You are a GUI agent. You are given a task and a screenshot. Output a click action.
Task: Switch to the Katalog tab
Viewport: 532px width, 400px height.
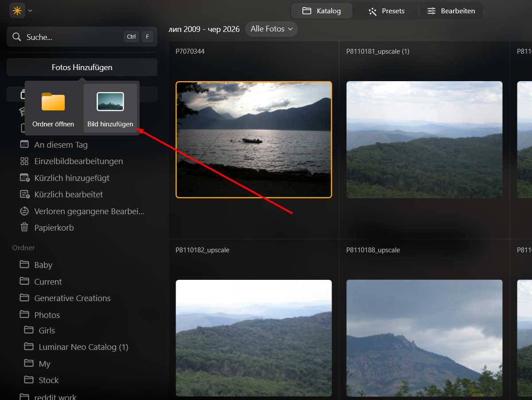click(x=321, y=11)
